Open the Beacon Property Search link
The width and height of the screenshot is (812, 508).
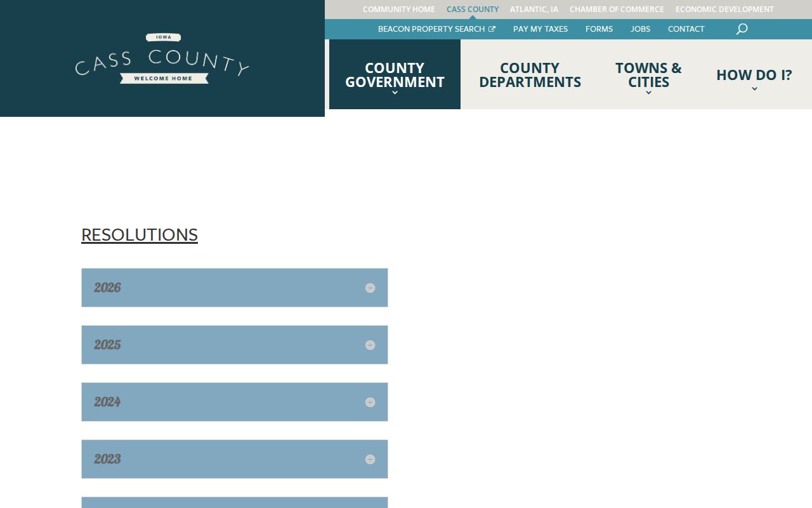tap(436, 29)
